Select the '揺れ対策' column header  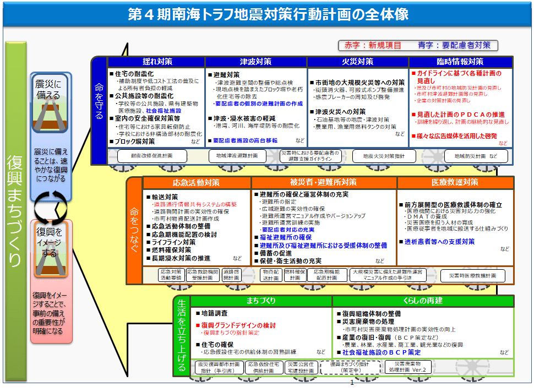pyautogui.click(x=157, y=62)
